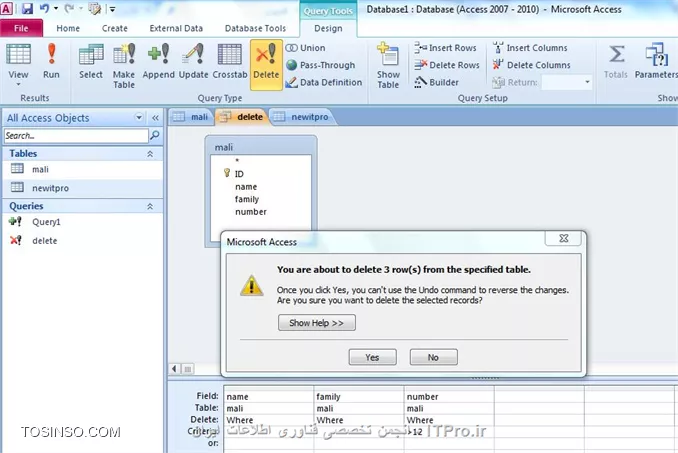The width and height of the screenshot is (678, 453).
Task: Switch to the Design ribbon tab
Action: [328, 28]
